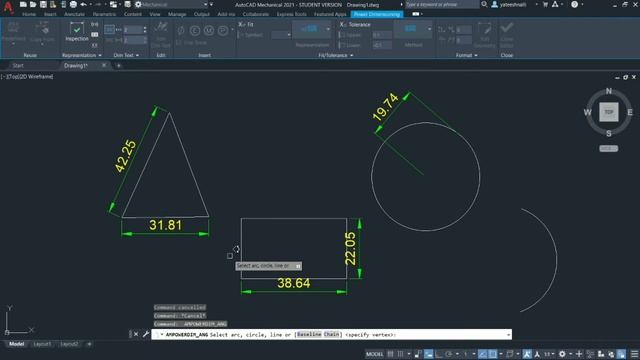Toggle object snap tracking in status bar
640x360 pixels.
pyautogui.click(x=482, y=354)
